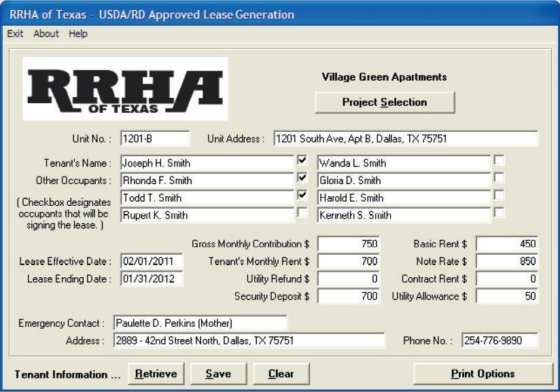Select the Lease Effective Date field
This screenshot has height=392, width=560.
(x=152, y=260)
